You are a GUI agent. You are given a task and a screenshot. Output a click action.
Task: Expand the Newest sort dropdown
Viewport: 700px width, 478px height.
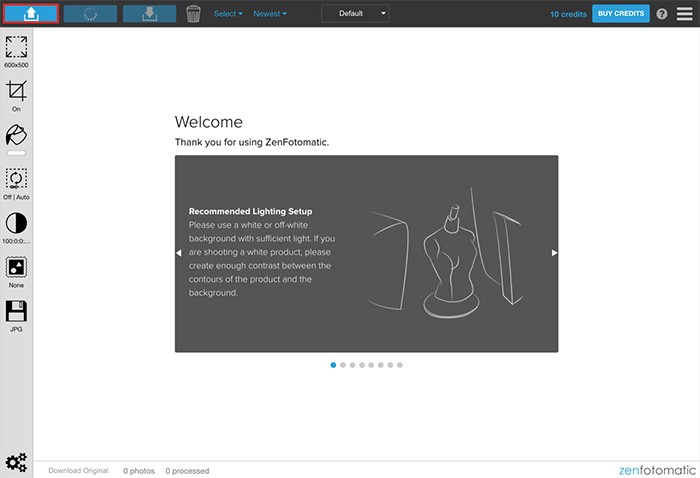point(270,14)
